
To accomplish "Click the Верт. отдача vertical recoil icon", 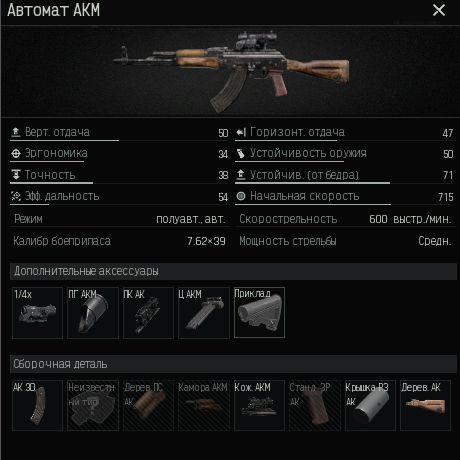I will (x=16, y=132).
